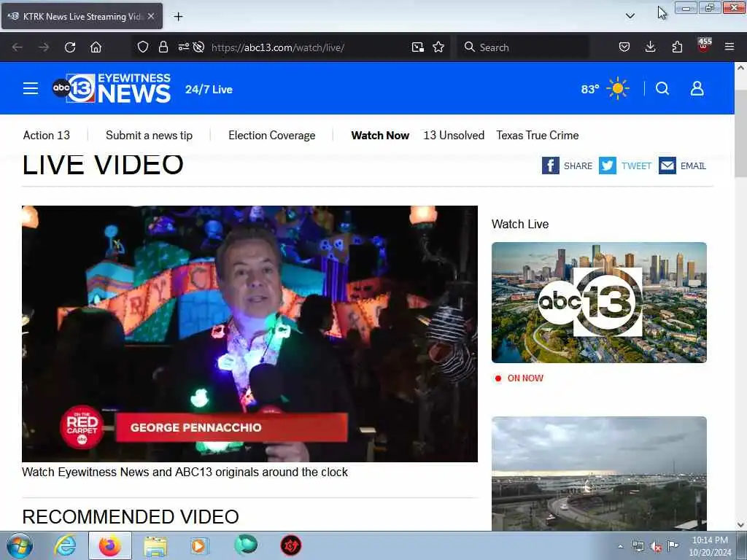Open the red-black circular taskbar app
The width and height of the screenshot is (747, 560).
290,545
